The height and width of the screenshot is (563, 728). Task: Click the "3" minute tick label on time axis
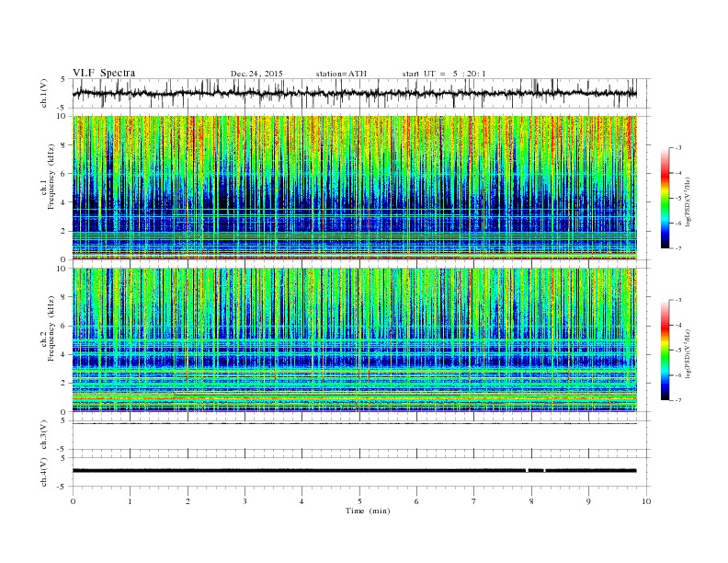click(x=245, y=501)
